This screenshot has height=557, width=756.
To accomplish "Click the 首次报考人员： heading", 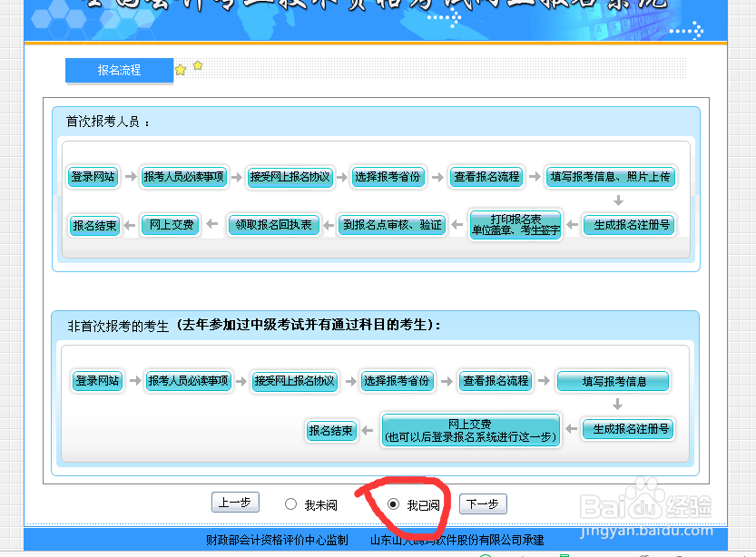I will (107, 122).
